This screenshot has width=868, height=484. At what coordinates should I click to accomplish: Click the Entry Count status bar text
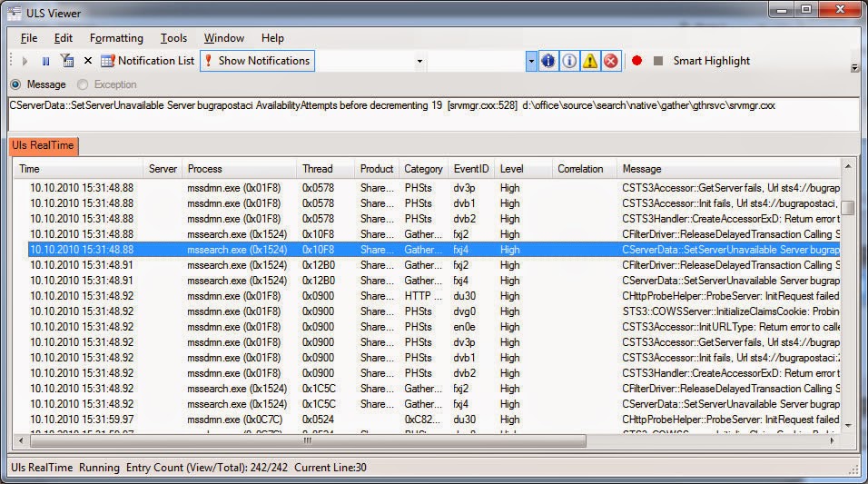click(207, 468)
